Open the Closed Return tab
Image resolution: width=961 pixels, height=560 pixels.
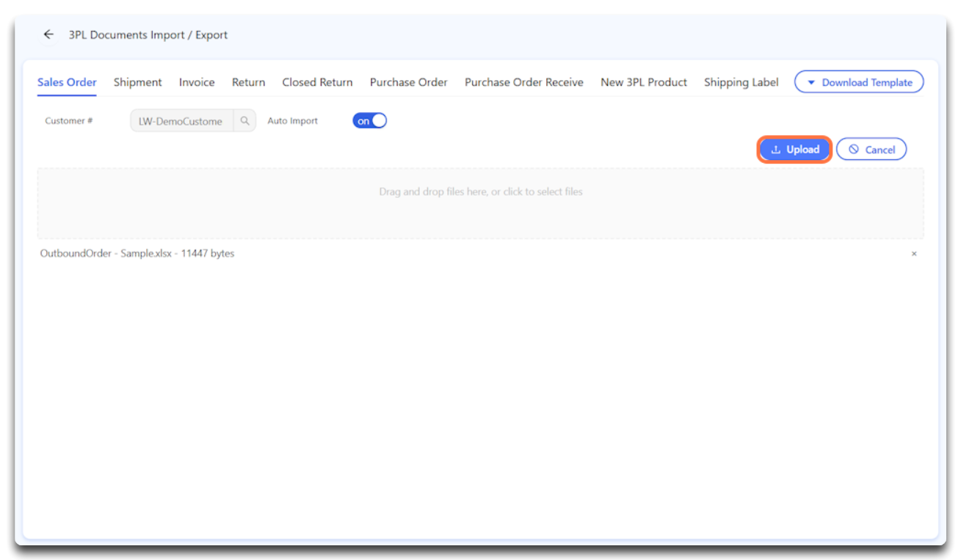click(x=317, y=82)
